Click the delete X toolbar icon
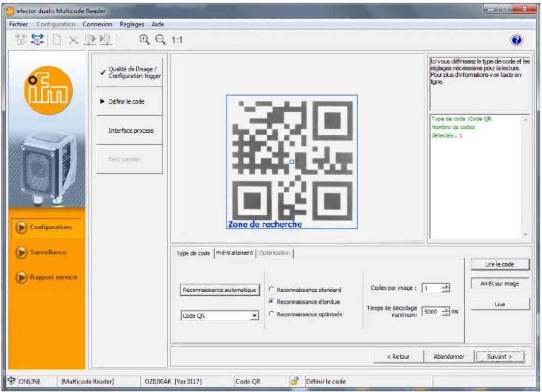This screenshot has width=542, height=392. click(x=73, y=40)
